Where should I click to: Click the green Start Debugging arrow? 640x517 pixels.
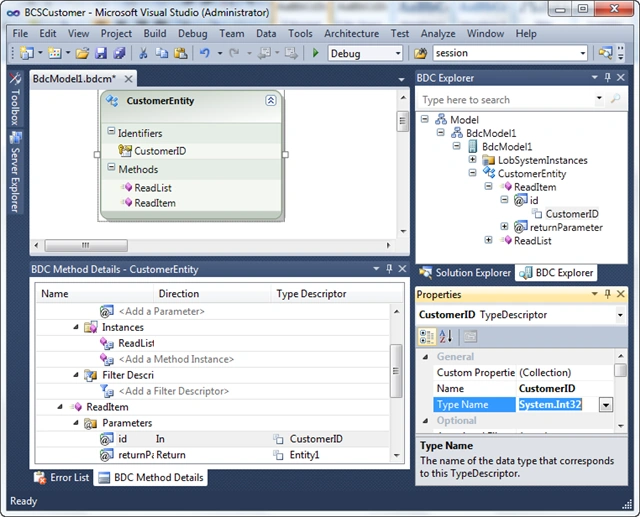pos(315,53)
